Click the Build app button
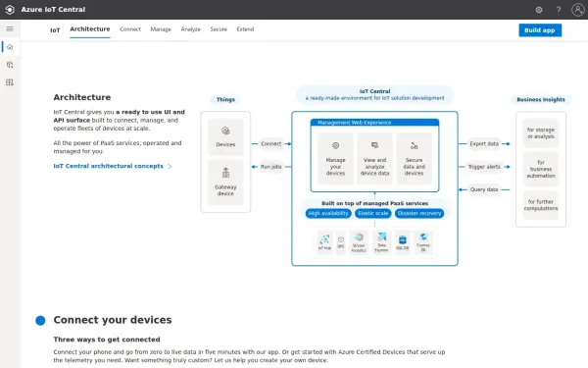The image size is (588, 368). pos(540,30)
